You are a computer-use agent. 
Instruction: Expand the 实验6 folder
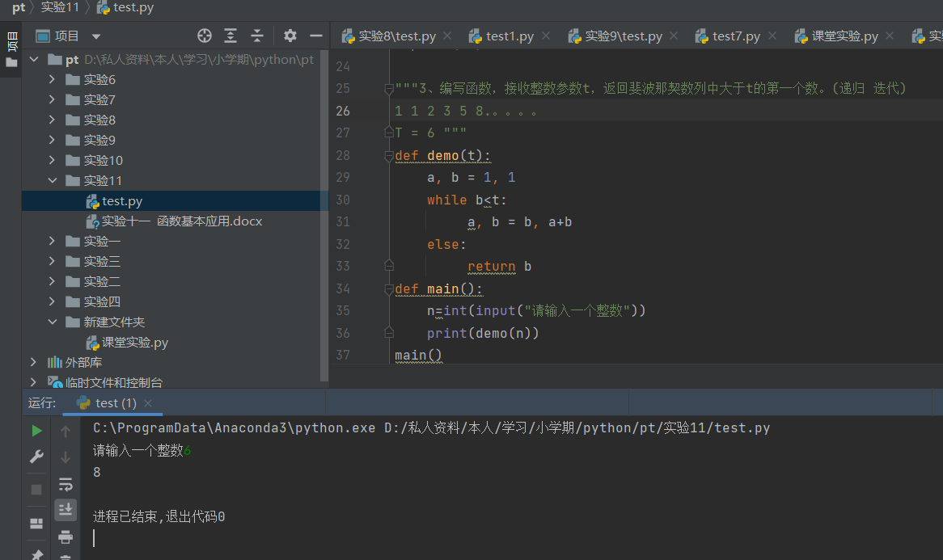[x=53, y=79]
